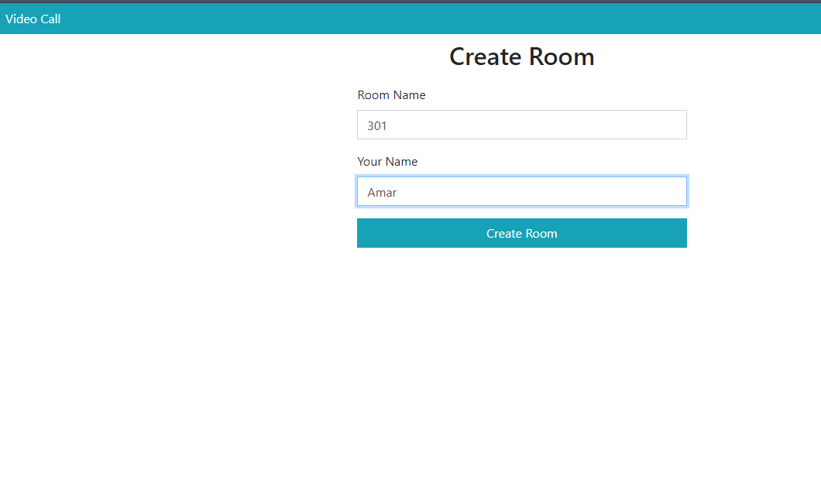Click the Create Room page heading
The width and height of the screenshot is (821, 504).
(x=521, y=57)
